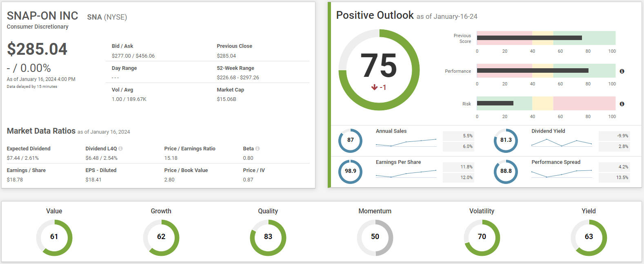The width and height of the screenshot is (644, 264).
Task: Open the Annual Sales sparkline chart
Action: coord(406,142)
